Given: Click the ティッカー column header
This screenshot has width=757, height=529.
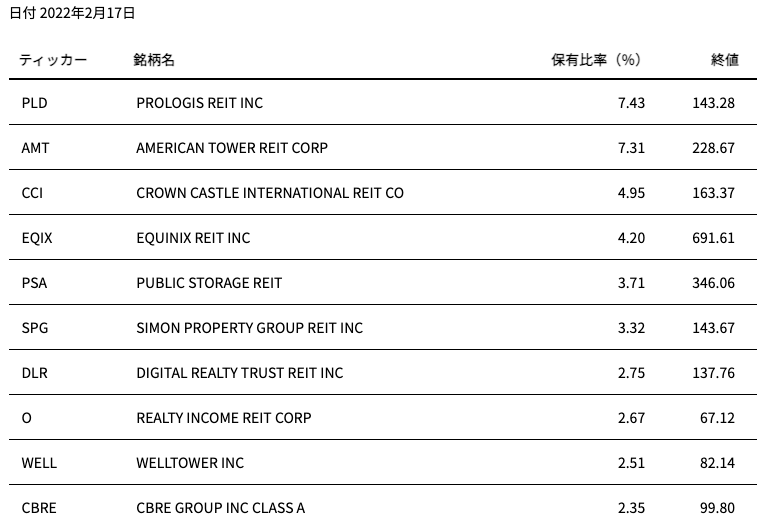Looking at the screenshot, I should point(53,60).
